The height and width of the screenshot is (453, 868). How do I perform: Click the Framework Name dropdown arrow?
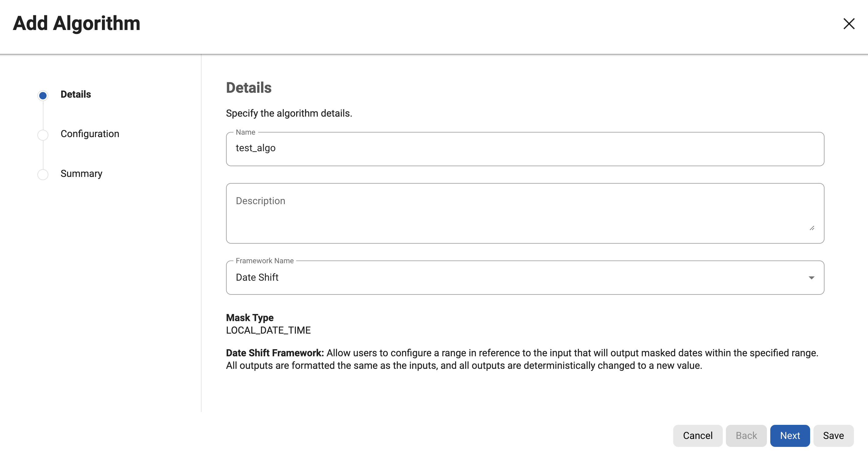(811, 278)
